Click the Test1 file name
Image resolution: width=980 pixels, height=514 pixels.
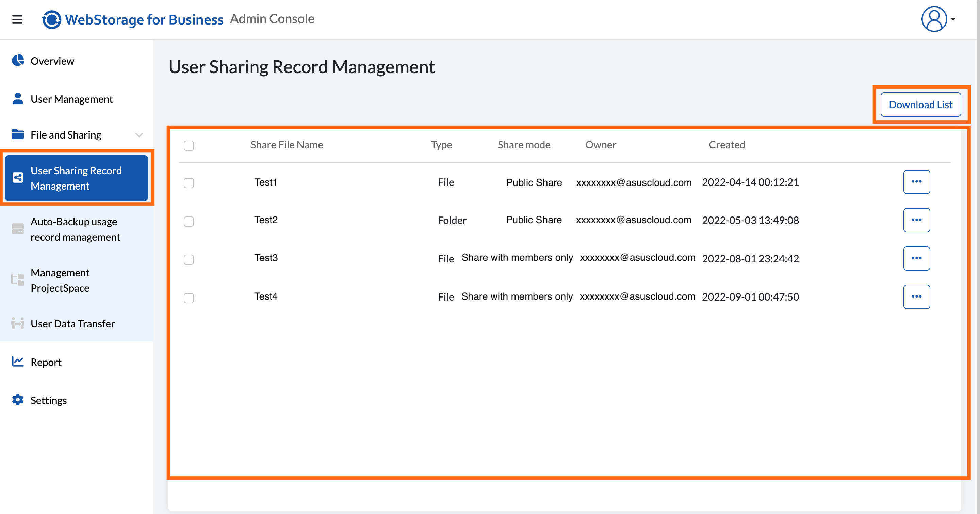(265, 182)
